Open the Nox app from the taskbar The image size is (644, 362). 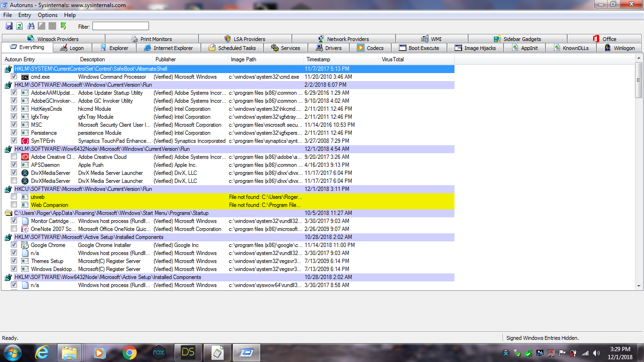pyautogui.click(x=159, y=353)
